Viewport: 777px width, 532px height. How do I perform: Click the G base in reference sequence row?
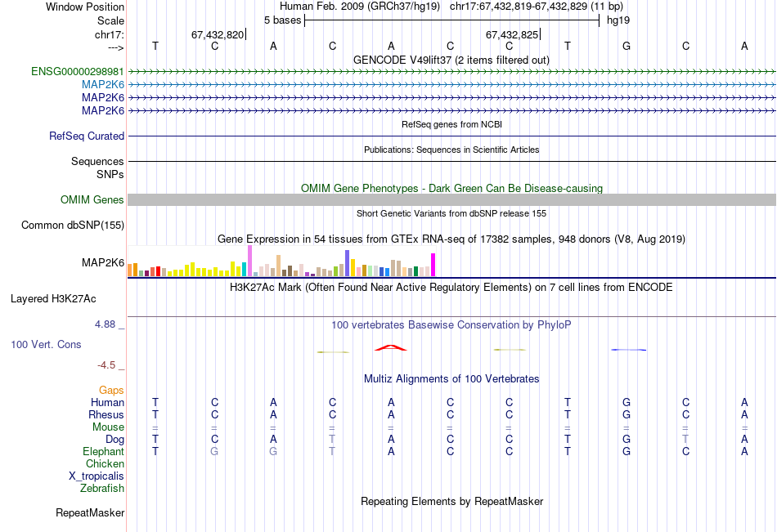coord(627,47)
